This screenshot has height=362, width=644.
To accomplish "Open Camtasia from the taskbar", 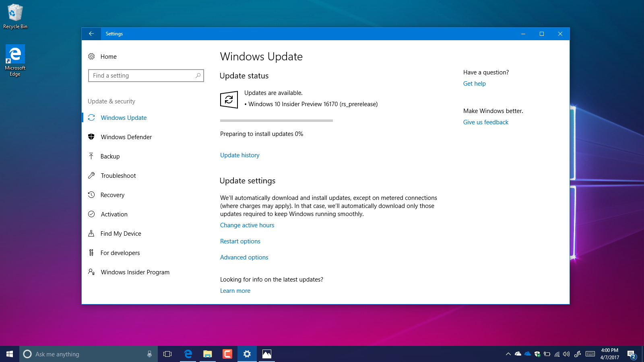I will [227, 354].
